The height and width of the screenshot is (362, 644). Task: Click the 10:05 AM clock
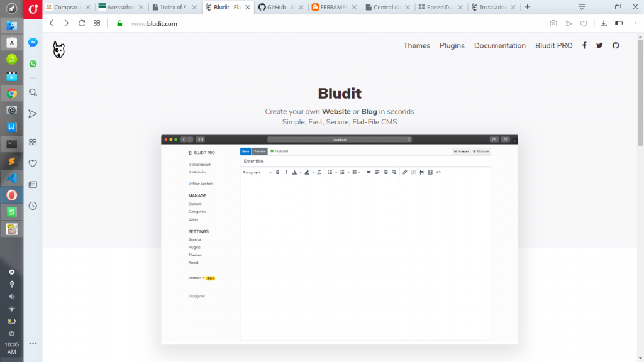[11, 348]
